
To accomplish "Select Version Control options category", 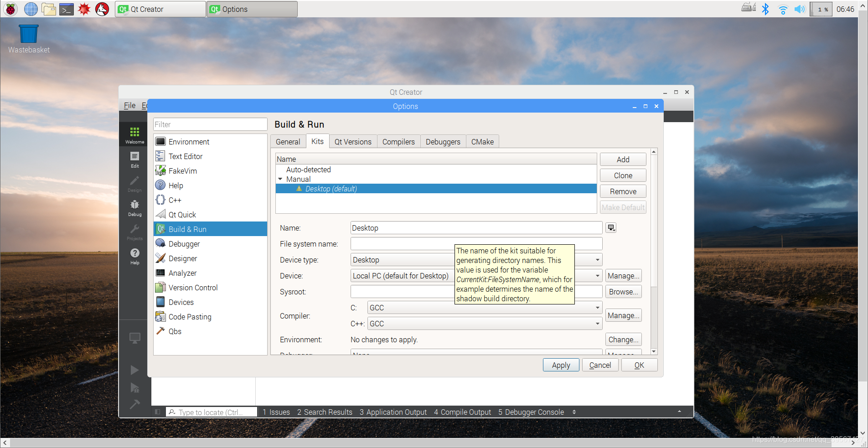I will 210,288.
